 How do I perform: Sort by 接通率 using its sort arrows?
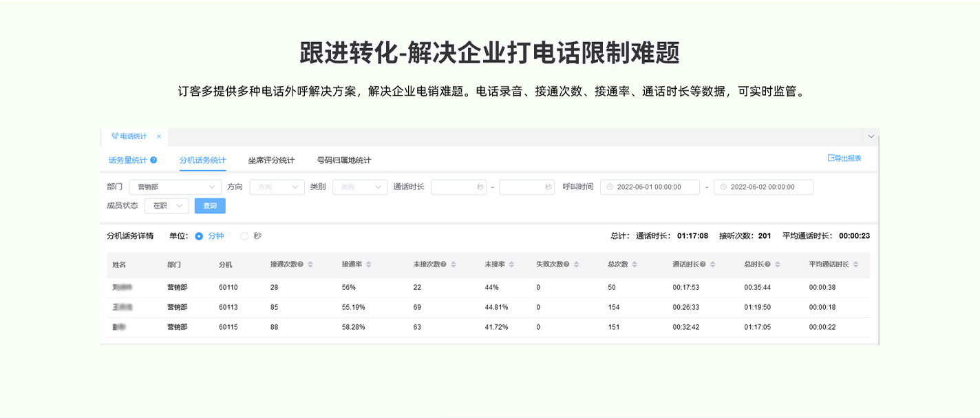click(369, 264)
